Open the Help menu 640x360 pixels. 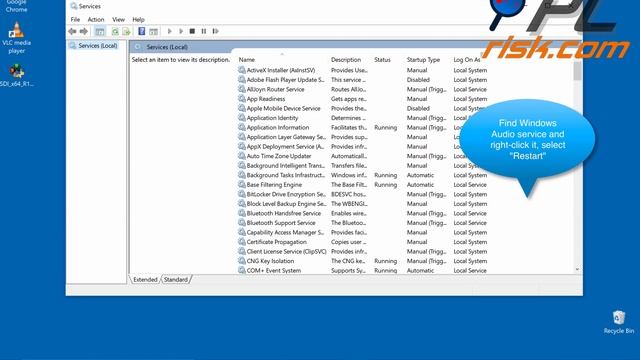coord(138,19)
